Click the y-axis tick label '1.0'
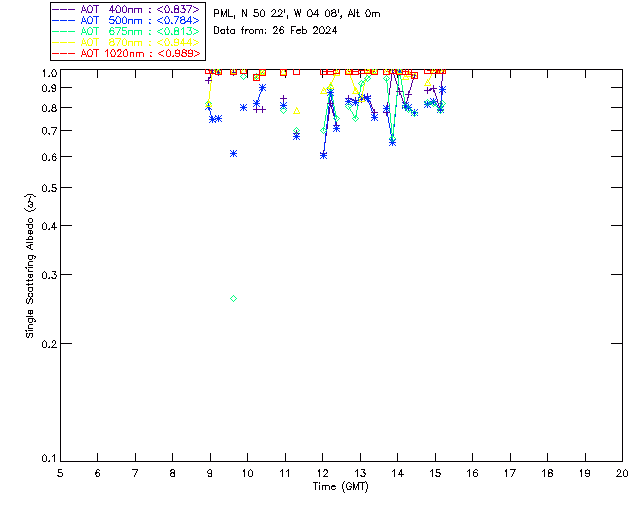Screen dimensions: 640x512 coord(49,73)
